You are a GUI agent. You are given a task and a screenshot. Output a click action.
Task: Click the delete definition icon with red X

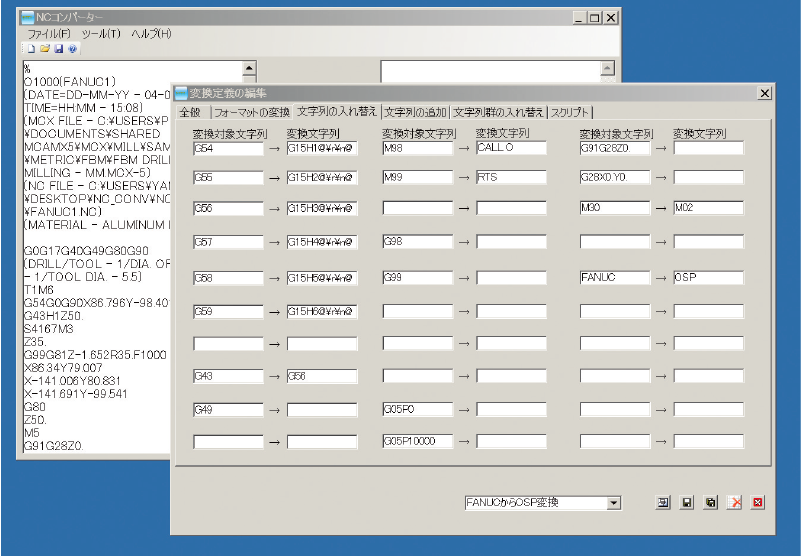[734, 503]
